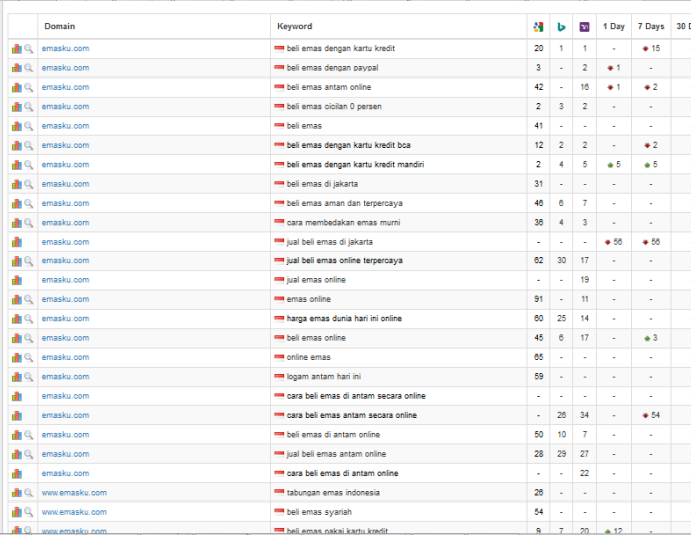Open chart icon for 'beli emas syariah' row
Image resolution: width=691 pixels, height=535 pixels.
17,512
